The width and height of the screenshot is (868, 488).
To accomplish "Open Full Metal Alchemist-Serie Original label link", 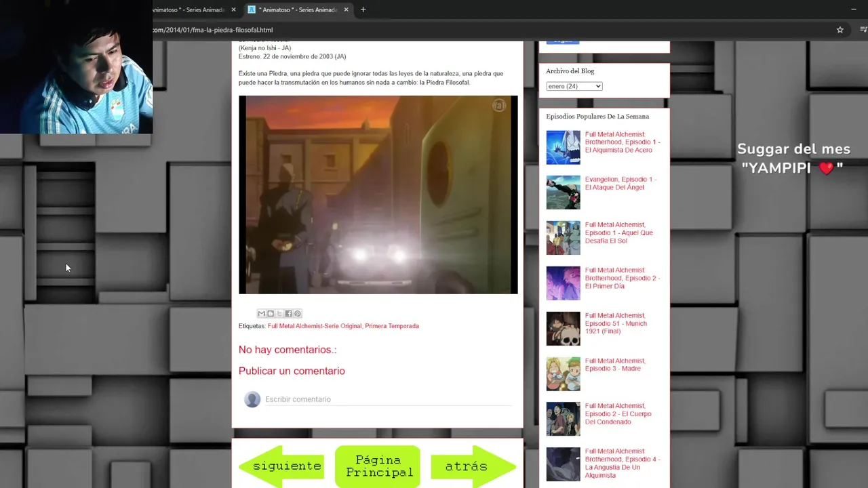I will pos(315,326).
